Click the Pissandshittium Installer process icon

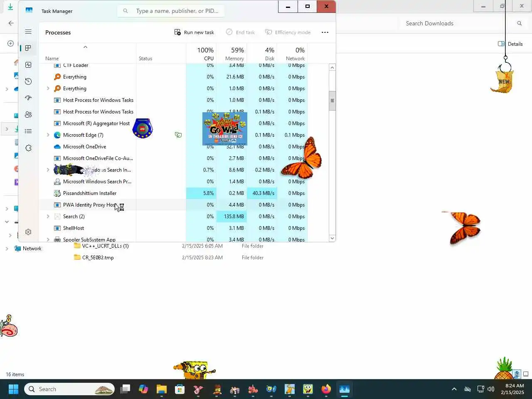point(57,193)
